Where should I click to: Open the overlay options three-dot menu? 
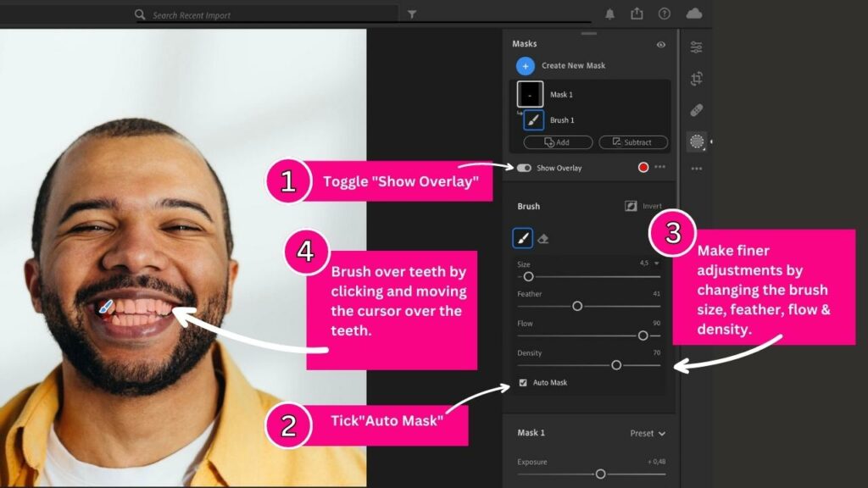coord(659,168)
